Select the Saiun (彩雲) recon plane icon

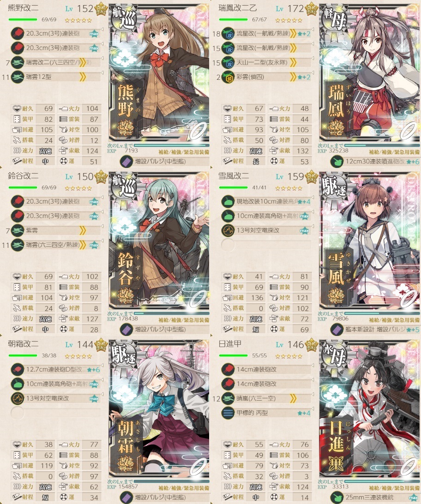tap(228, 77)
